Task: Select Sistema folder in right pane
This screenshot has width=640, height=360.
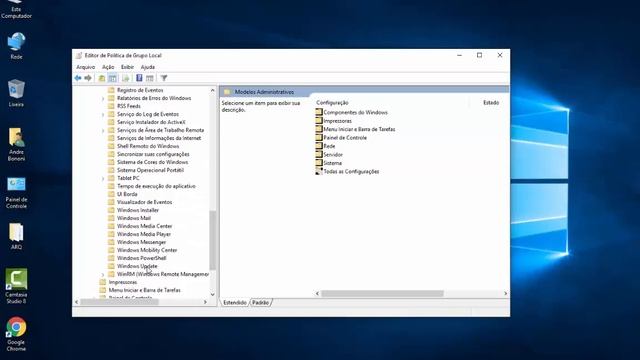Action: tap(329, 163)
